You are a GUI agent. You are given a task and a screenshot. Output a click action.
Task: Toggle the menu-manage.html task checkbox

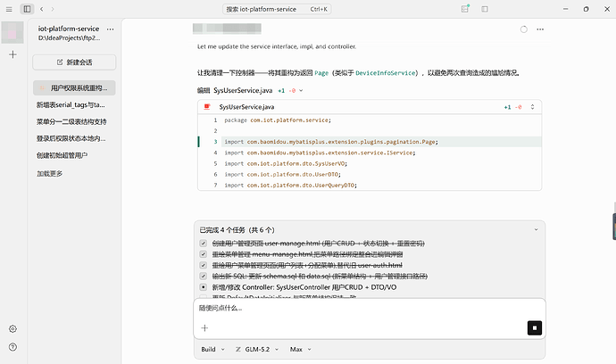point(204,254)
